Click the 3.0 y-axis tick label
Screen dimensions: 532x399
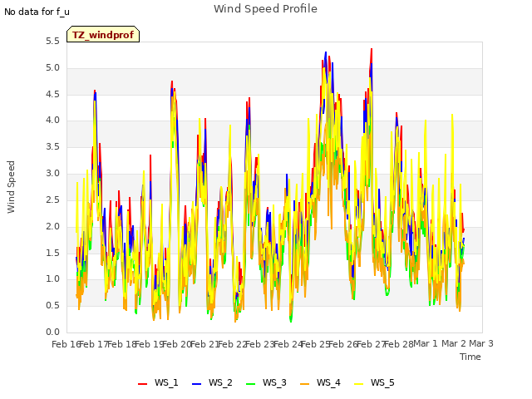[x=52, y=174]
